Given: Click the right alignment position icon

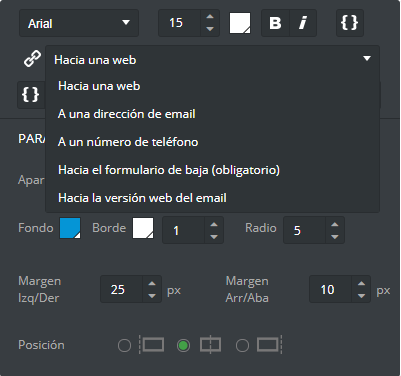Looking at the screenshot, I should 270,345.
